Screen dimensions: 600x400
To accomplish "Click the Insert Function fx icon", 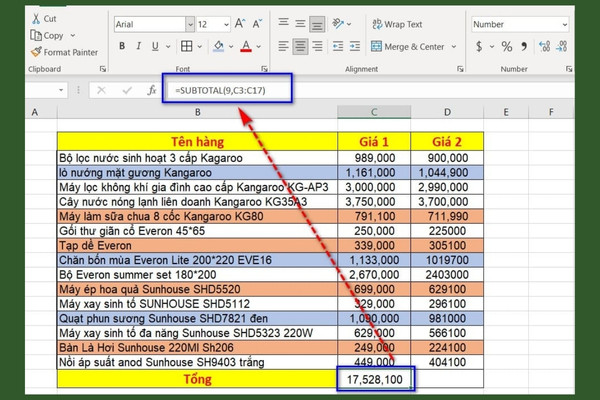I will [x=152, y=90].
